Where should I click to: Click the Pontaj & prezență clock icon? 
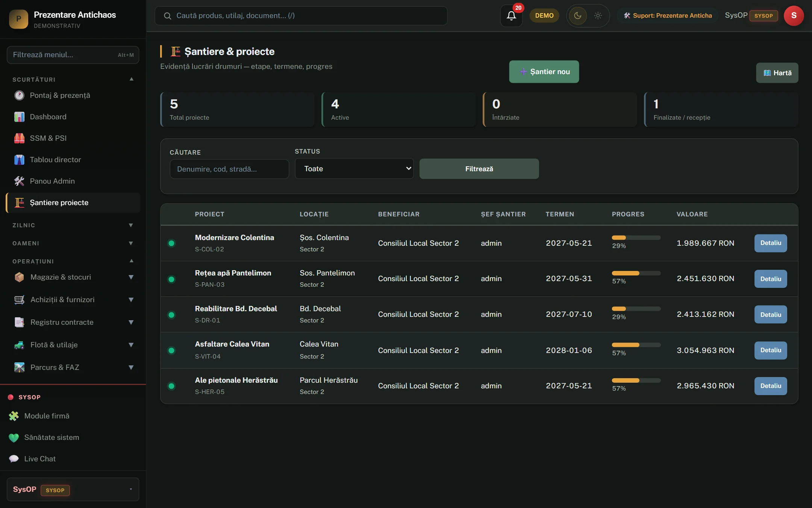[19, 96]
